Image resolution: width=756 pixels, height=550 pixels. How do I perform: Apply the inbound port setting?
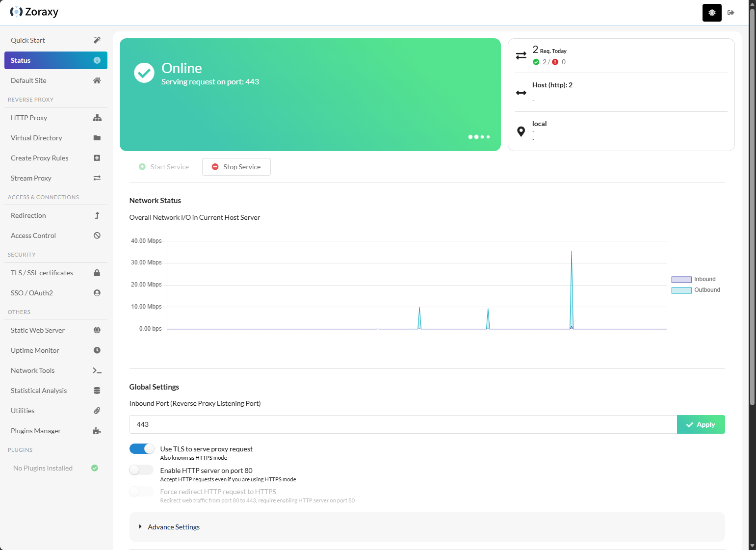click(x=701, y=424)
